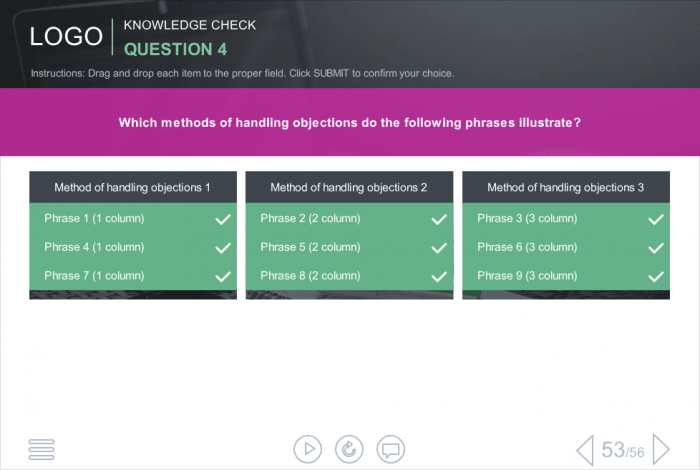Screen dimensions: 700x470
Task: Click the LOGO in the header
Action: (66, 36)
